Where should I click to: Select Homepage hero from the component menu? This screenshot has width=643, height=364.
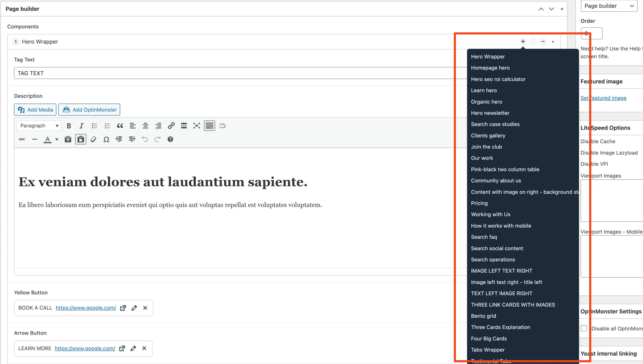coord(490,68)
